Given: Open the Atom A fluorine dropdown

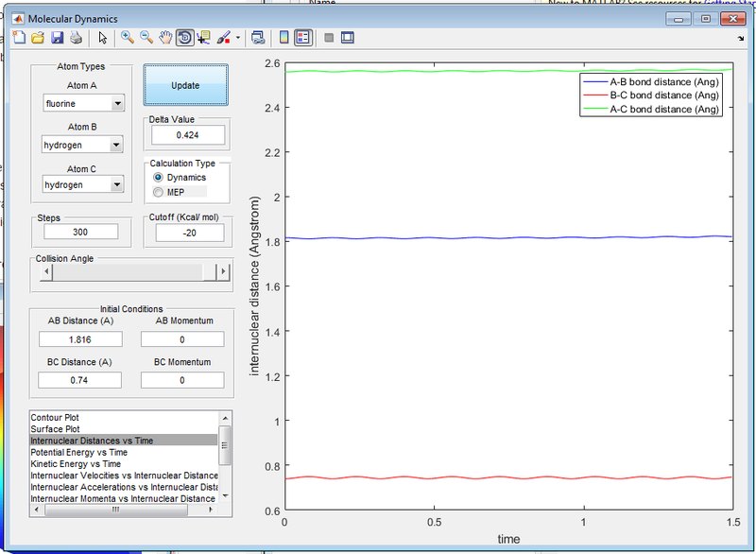Looking at the screenshot, I should [83, 103].
